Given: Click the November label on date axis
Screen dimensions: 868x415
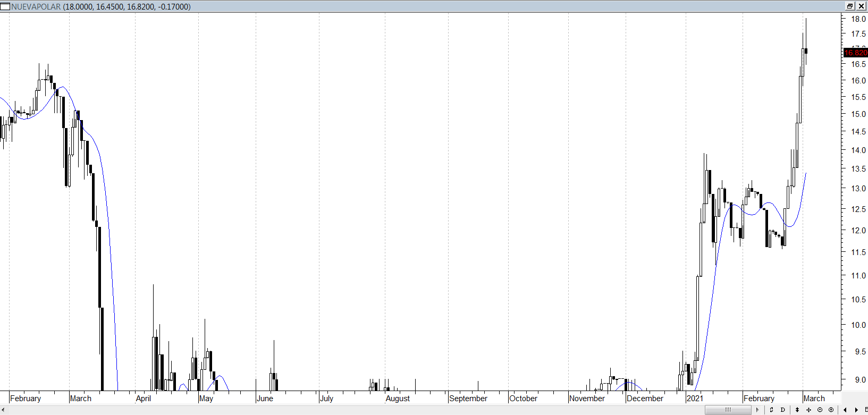Looking at the screenshot, I should (587, 399).
